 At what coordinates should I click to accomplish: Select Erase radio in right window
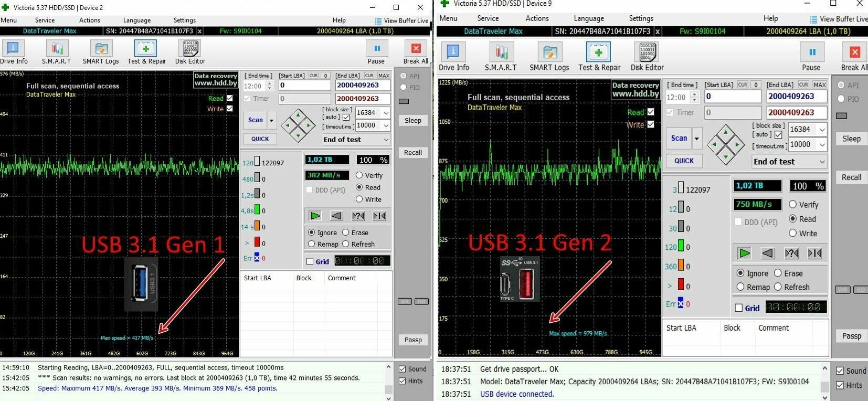point(778,273)
